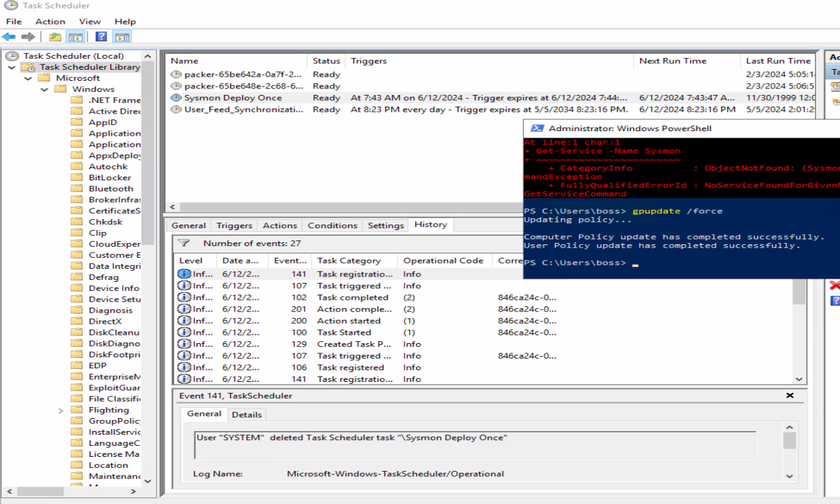Viewport: 840px width, 504px height.
Task: Close the Event 141 details pane
Action: [x=790, y=395]
